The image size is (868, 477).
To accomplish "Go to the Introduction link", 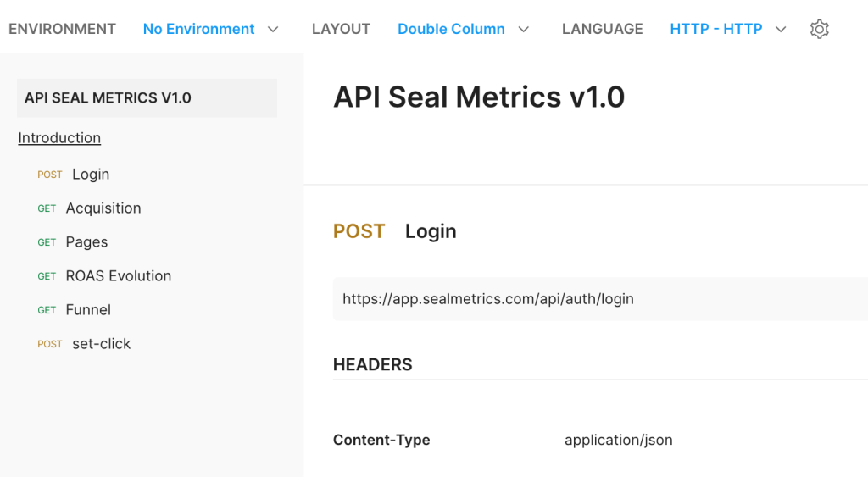I will coord(59,138).
